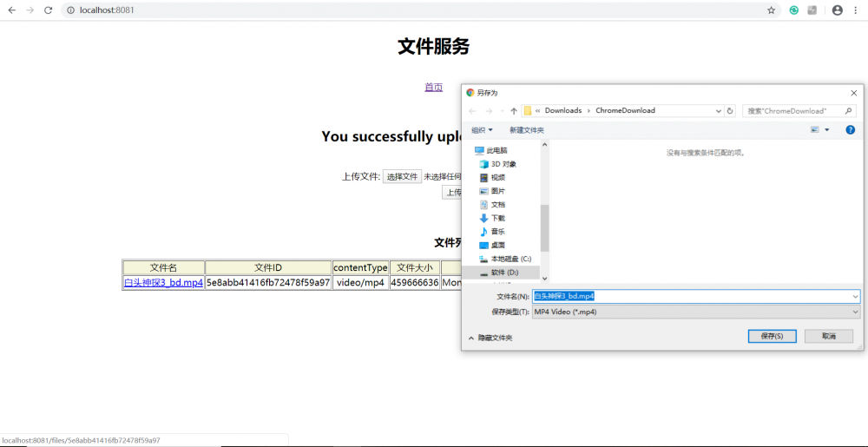The image size is (868, 447).
Task: Click the video/mp4 table cell
Action: 361,283
